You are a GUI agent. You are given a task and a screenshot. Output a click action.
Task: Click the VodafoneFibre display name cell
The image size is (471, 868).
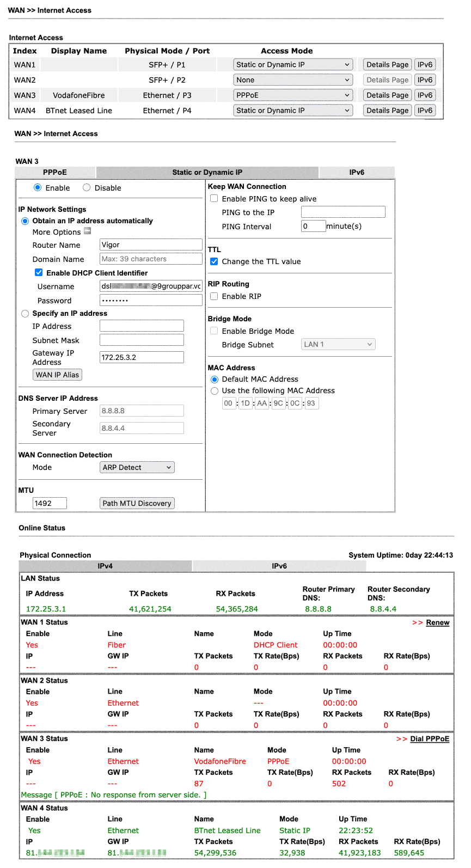(79, 95)
